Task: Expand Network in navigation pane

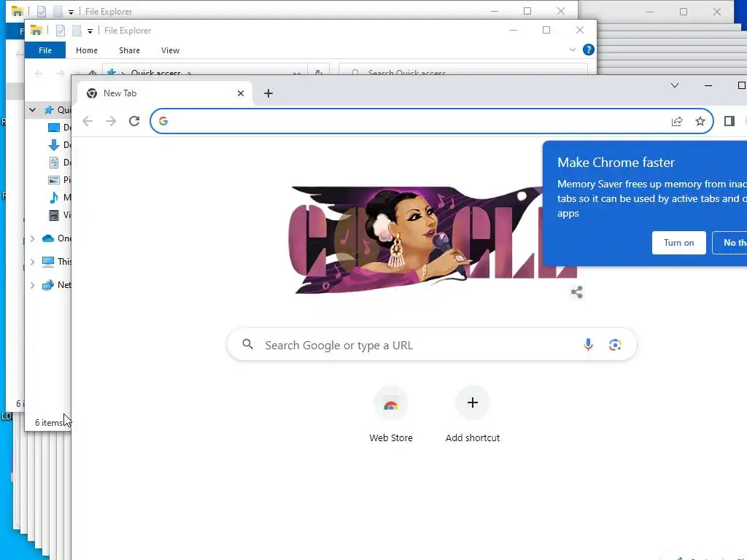Action: (x=32, y=285)
